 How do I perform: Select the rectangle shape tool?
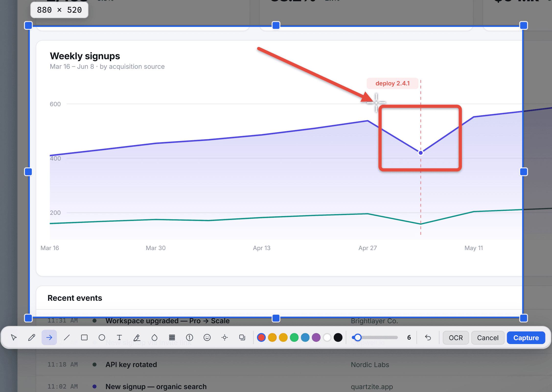[x=84, y=338]
